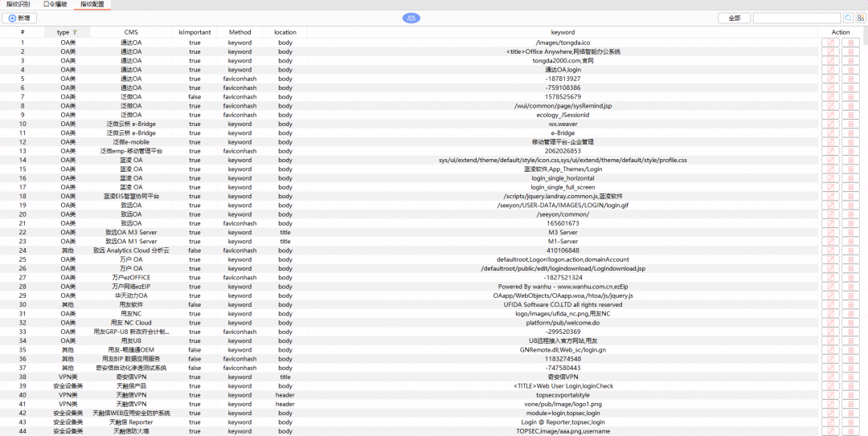
Task: Select keyword '蓝凌软件,App_Themes/Login'
Action: coord(563,169)
